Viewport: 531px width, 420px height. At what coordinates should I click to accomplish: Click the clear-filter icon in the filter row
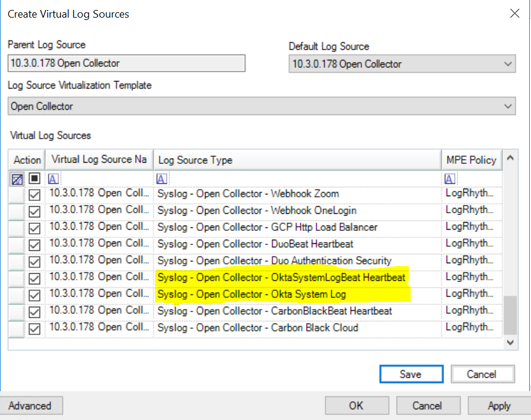pos(17,179)
